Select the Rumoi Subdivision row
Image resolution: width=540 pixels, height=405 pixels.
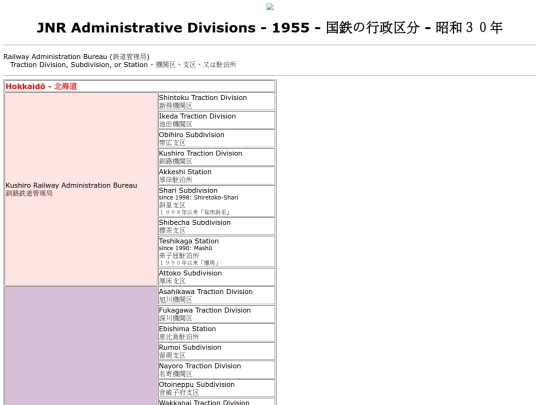click(216, 351)
